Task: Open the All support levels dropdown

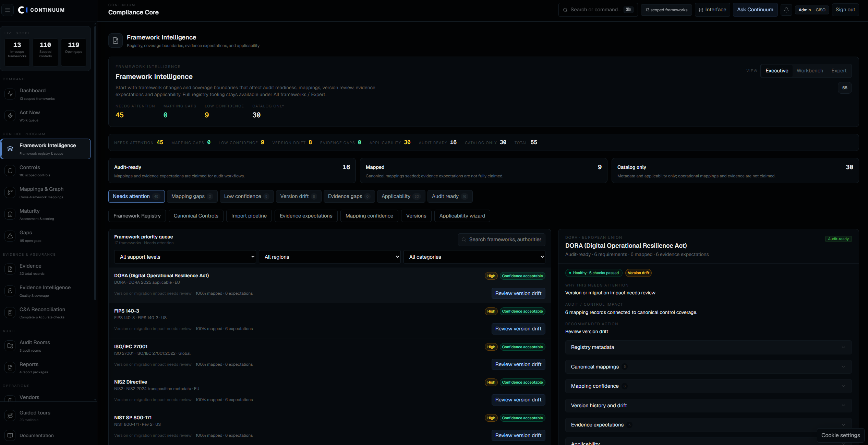Action: click(185, 257)
